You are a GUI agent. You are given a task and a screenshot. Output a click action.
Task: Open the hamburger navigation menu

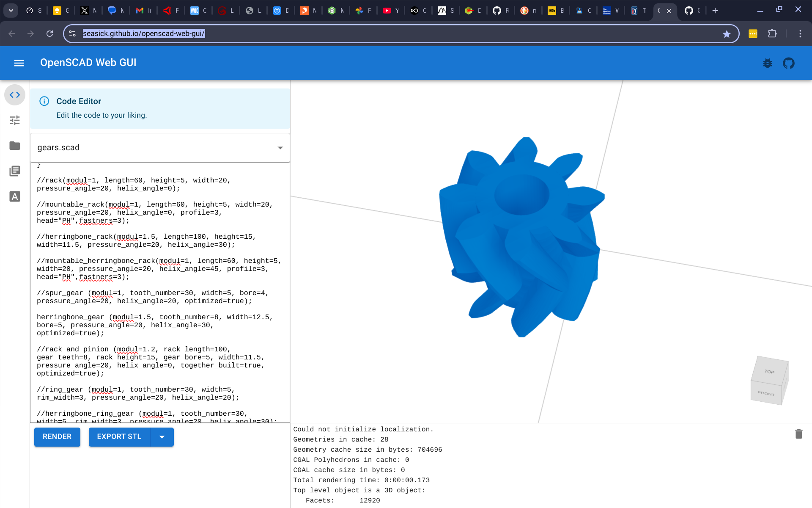pos(19,63)
